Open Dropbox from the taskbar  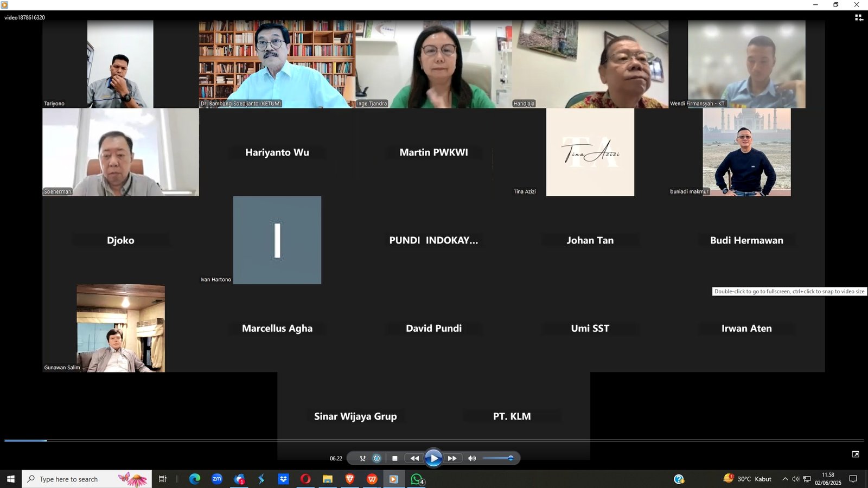[283, 479]
